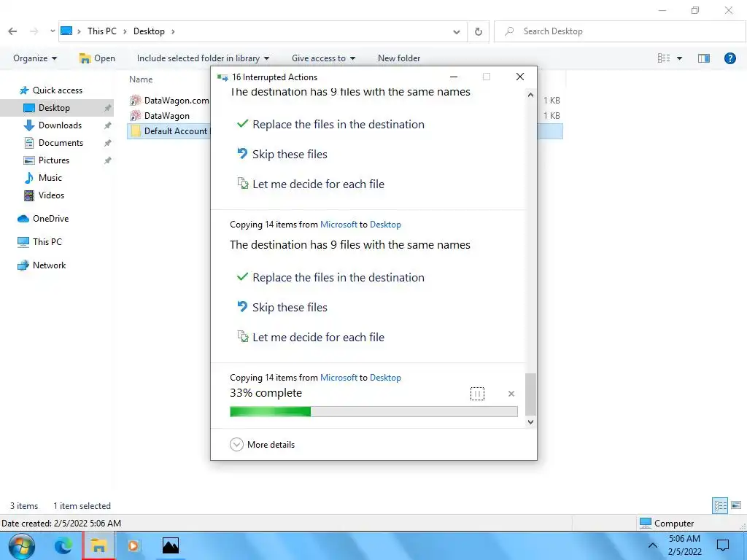Expand the chevron after Desktop in breadcrumb
This screenshot has width=747, height=560.
(173, 31)
